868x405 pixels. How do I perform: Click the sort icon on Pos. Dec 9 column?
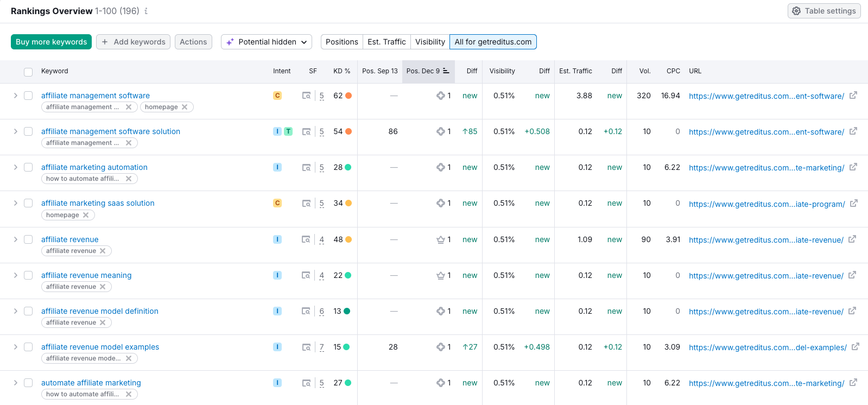pos(446,71)
